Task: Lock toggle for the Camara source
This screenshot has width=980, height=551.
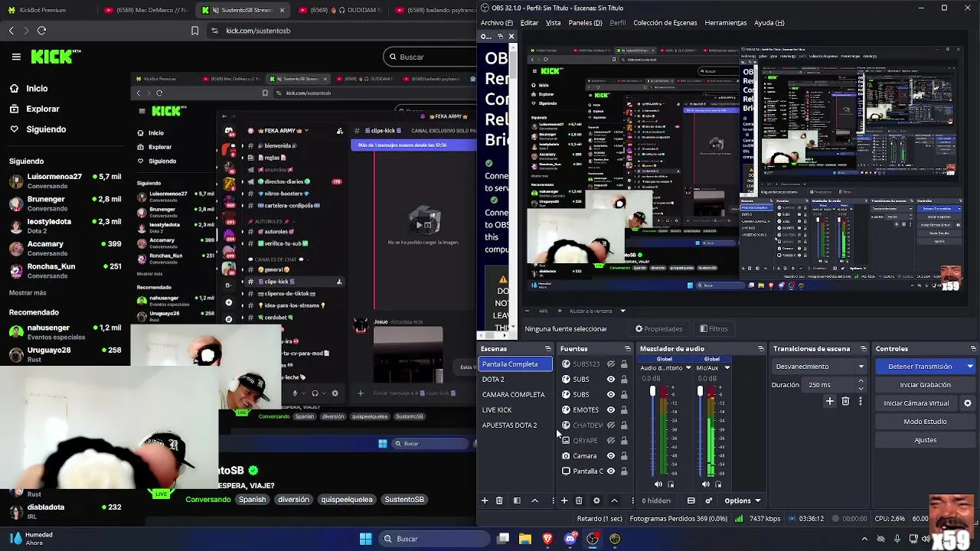Action: pos(624,456)
